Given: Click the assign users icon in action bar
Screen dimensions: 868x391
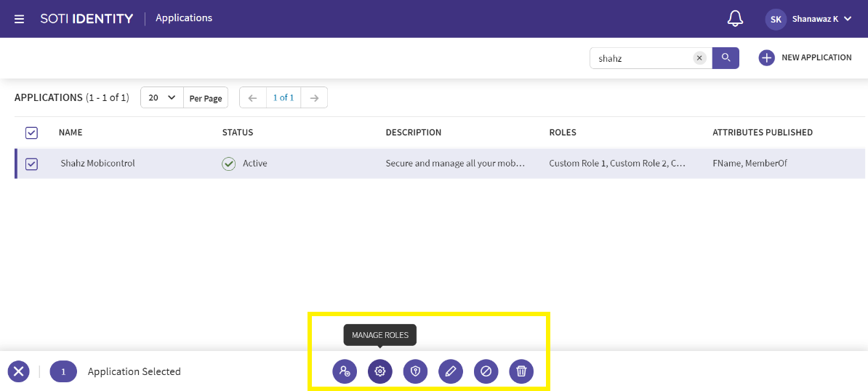Looking at the screenshot, I should (x=345, y=371).
